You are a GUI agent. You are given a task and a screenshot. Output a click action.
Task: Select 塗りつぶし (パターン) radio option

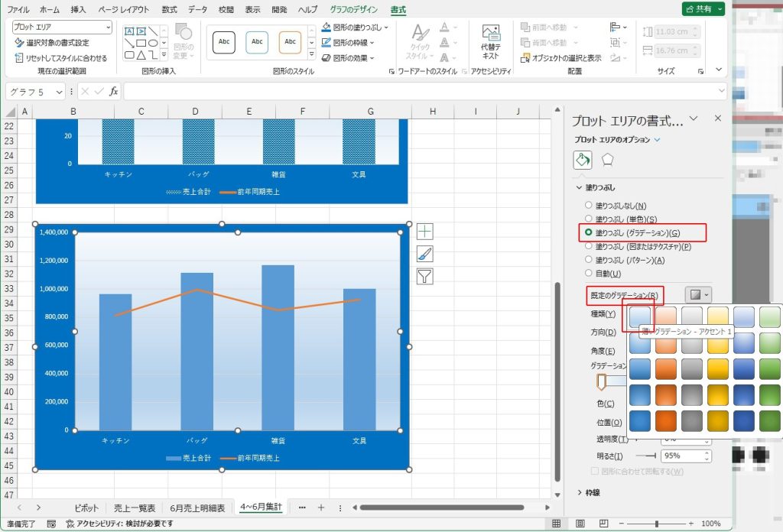click(588, 260)
